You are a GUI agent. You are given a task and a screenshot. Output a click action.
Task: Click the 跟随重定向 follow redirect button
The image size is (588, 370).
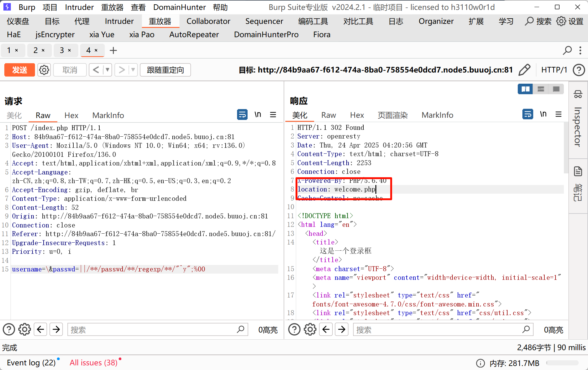click(165, 70)
